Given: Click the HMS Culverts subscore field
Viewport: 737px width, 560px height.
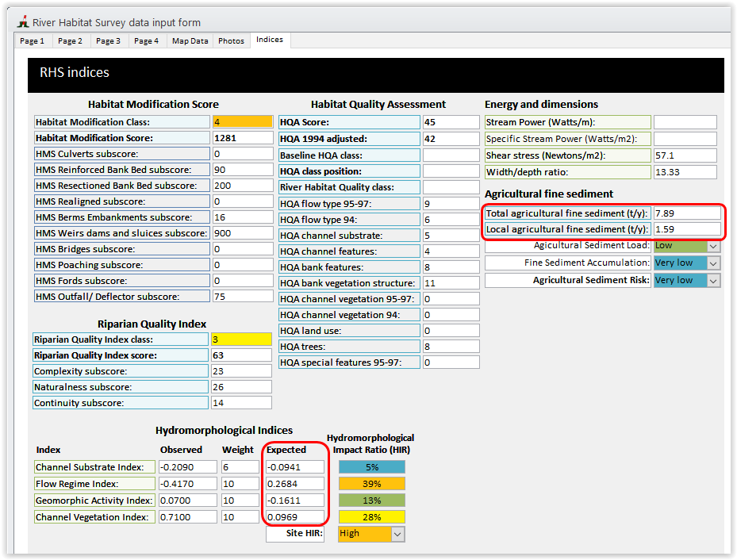Looking at the screenshot, I should pyautogui.click(x=243, y=154).
